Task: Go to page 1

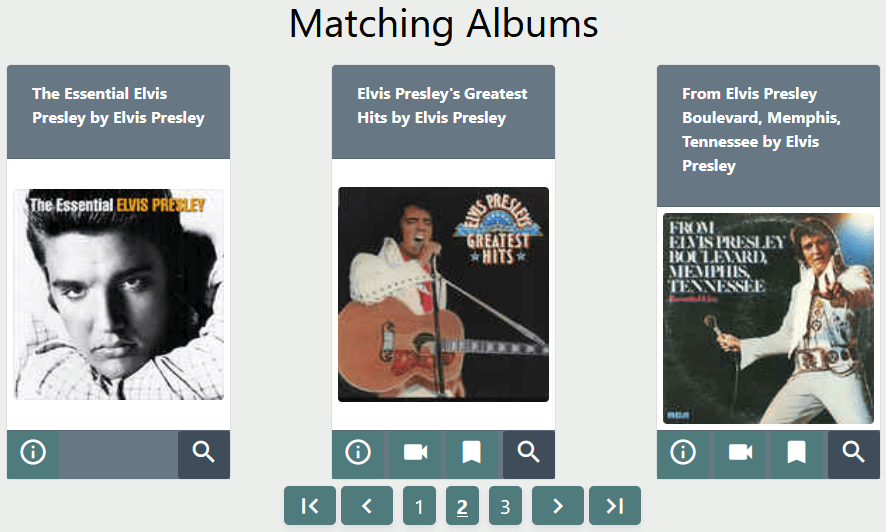Action: tap(419, 506)
